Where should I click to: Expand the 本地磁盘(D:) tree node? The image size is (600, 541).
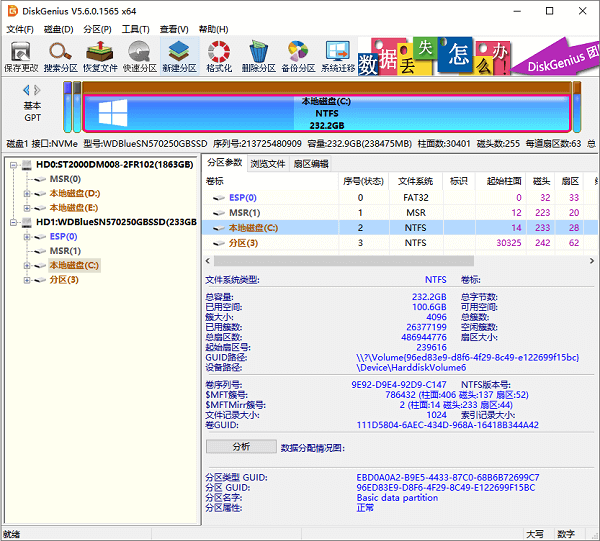tap(27, 193)
